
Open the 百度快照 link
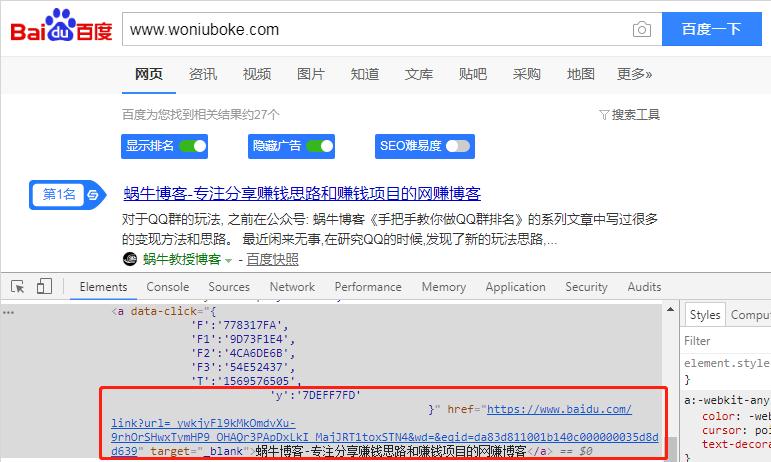point(272,259)
